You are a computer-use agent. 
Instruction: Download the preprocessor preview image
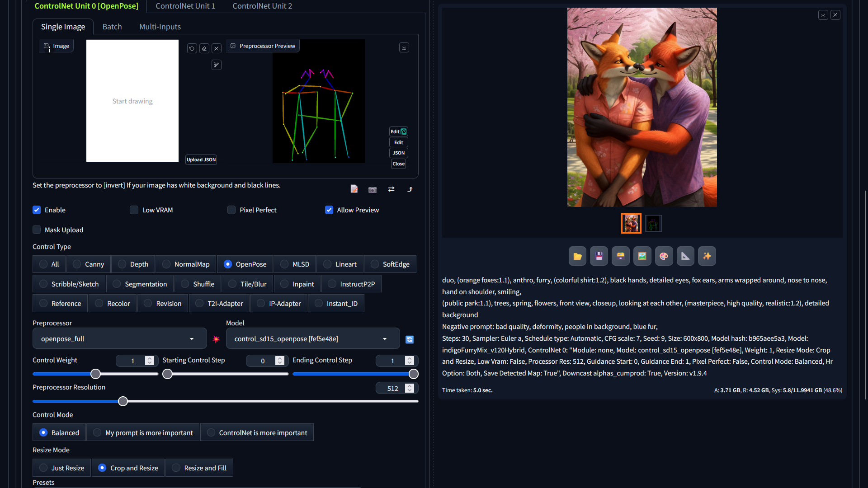tap(404, 47)
